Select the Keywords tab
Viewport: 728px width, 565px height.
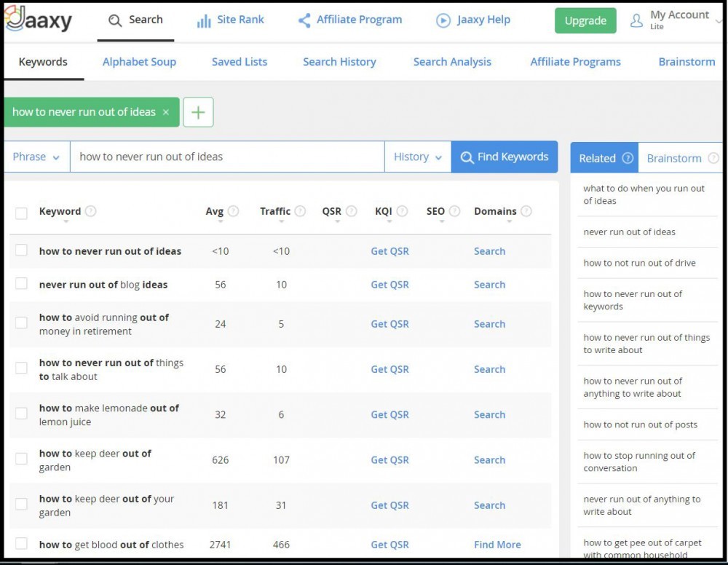[x=43, y=62]
